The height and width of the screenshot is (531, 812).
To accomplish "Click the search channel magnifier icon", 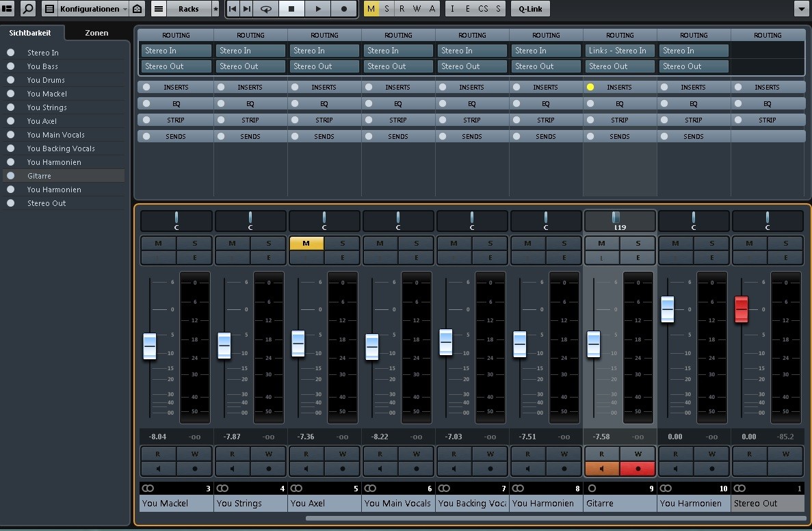I will [28, 9].
